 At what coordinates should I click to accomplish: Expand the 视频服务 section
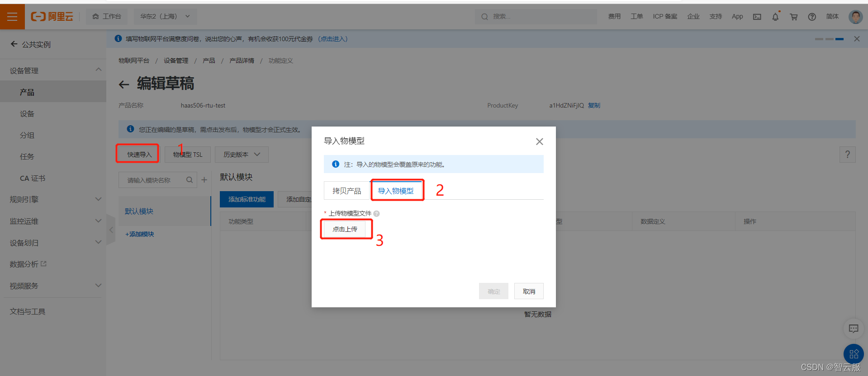(53, 286)
